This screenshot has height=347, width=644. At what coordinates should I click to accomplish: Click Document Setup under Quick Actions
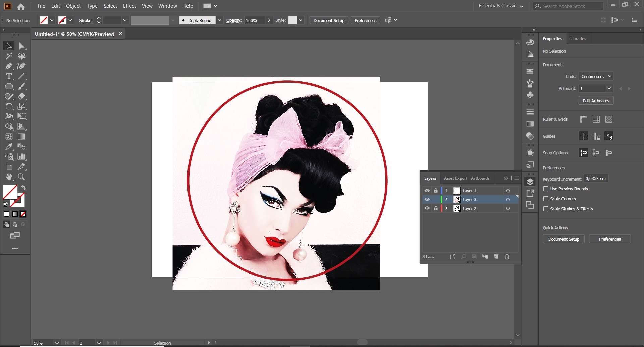pyautogui.click(x=563, y=239)
